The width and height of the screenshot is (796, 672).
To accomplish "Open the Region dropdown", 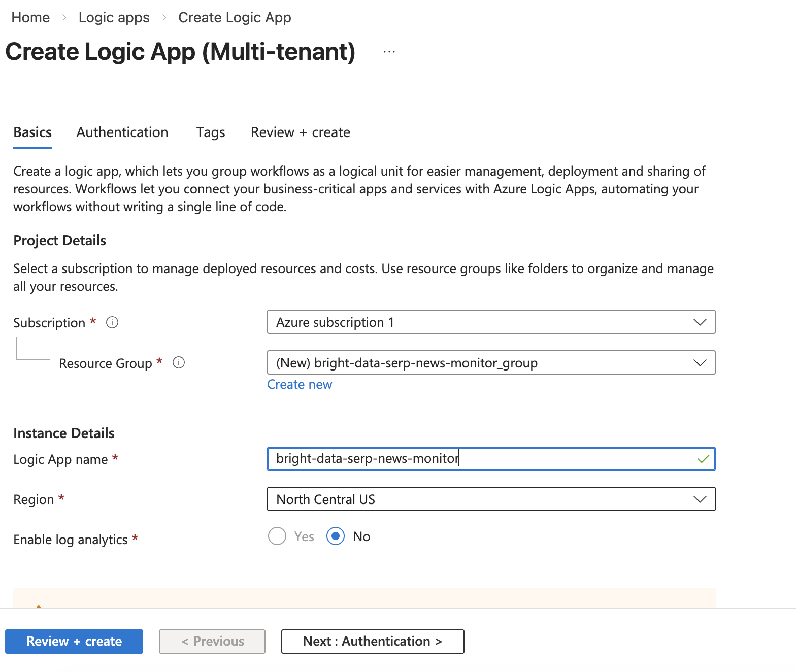I will coord(491,499).
